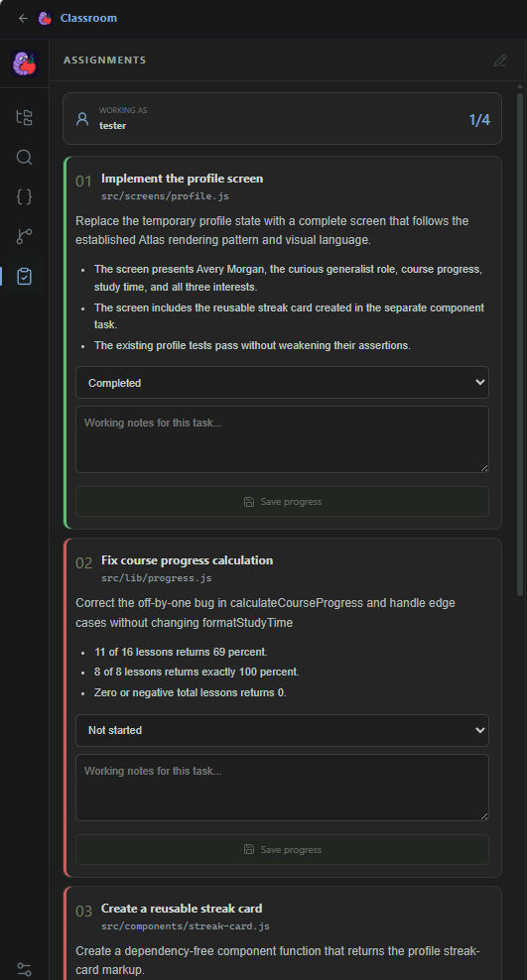The image size is (527, 980).
Task: Open the file explorer tree icon in sidebar
Action: (25, 117)
